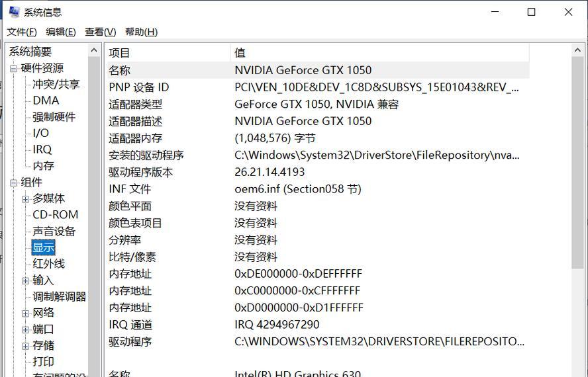Select 系统摘要 in the tree
The height and width of the screenshot is (377, 588).
pyautogui.click(x=30, y=52)
